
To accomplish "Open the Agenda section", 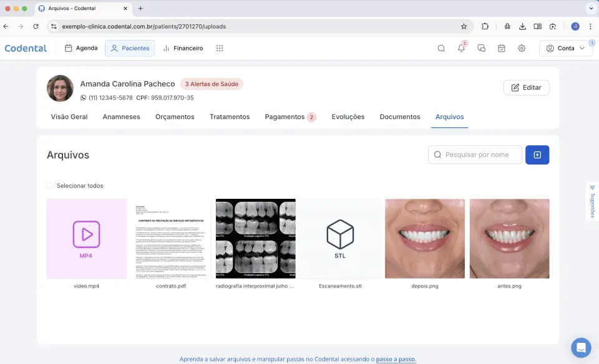I will click(81, 48).
